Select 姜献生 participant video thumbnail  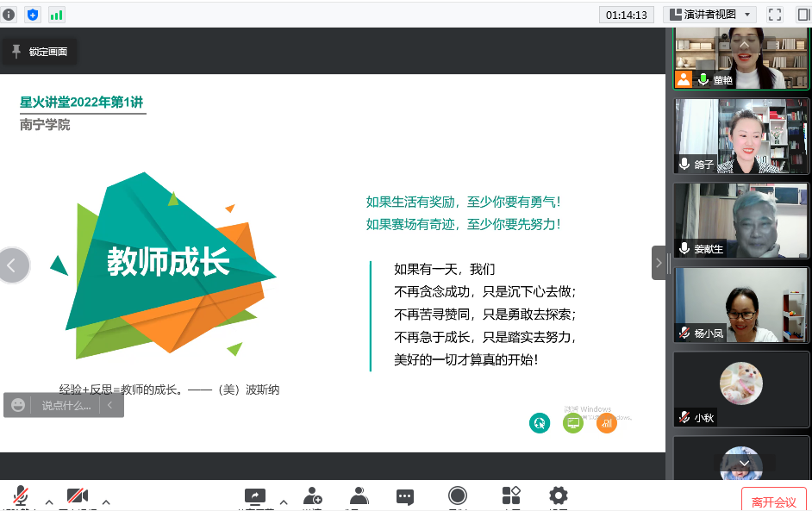click(x=741, y=221)
